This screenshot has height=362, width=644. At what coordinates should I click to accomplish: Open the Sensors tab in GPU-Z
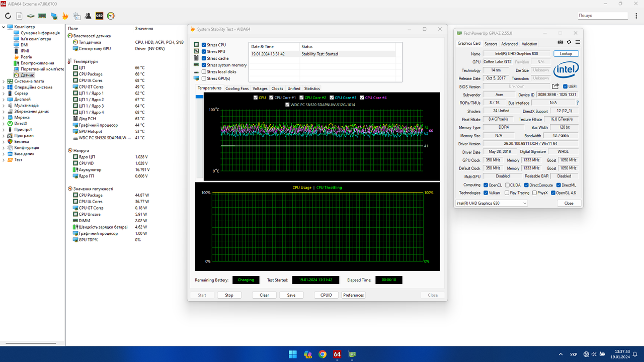pos(491,44)
